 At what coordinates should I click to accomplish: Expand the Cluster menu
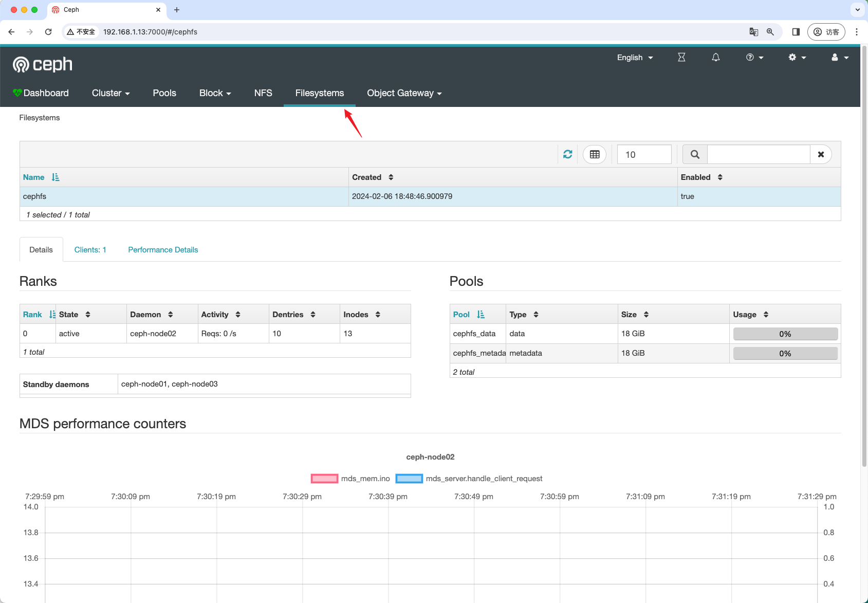coord(110,93)
